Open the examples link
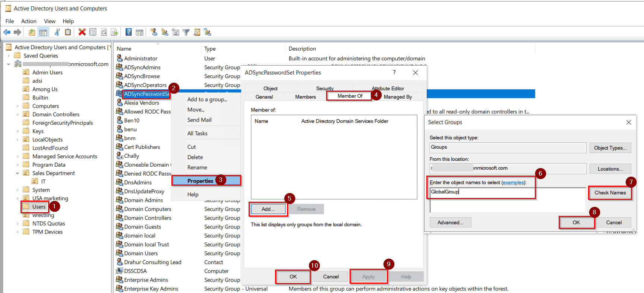This screenshot has width=644, height=293. point(513,182)
